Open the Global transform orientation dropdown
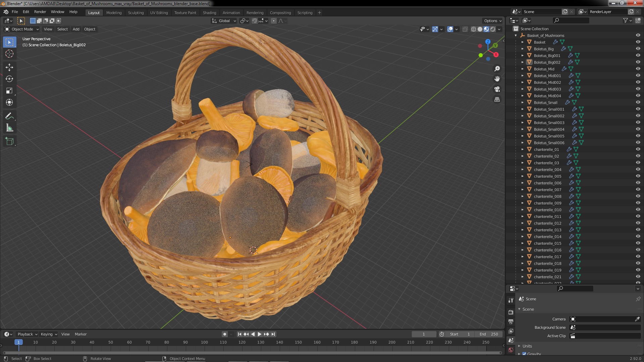Screen dimensions: 644x362 pyautogui.click(x=224, y=21)
